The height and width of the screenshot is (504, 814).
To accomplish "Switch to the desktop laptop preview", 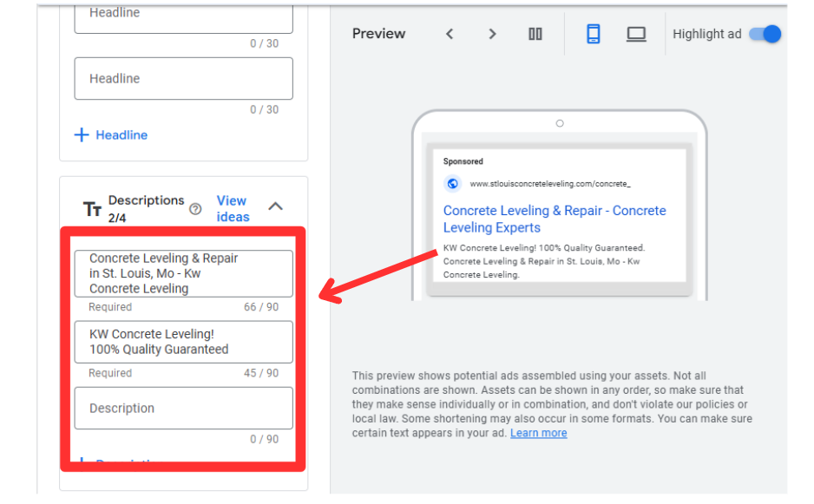I will (x=636, y=34).
